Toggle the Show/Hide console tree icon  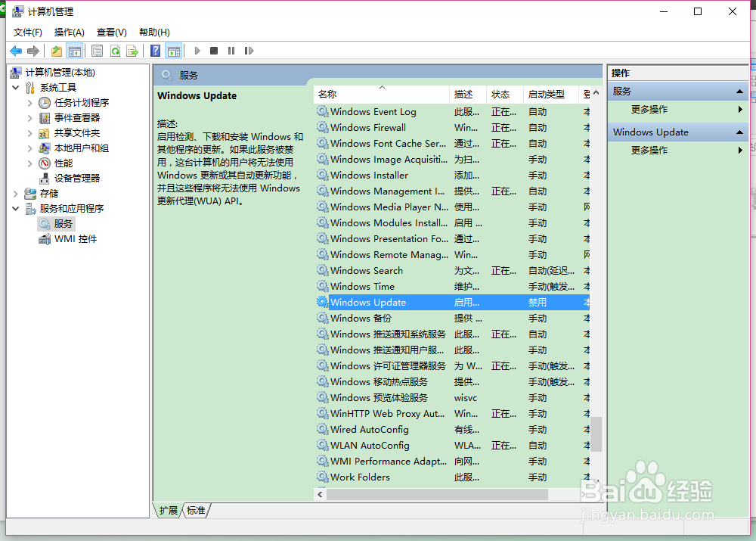tap(75, 51)
